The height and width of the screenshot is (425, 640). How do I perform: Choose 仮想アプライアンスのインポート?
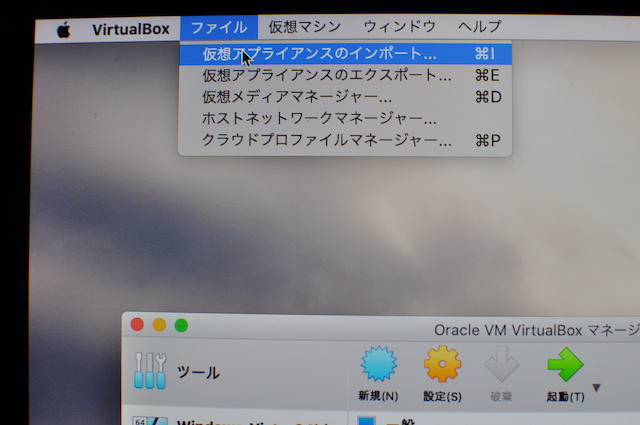[x=345, y=54]
